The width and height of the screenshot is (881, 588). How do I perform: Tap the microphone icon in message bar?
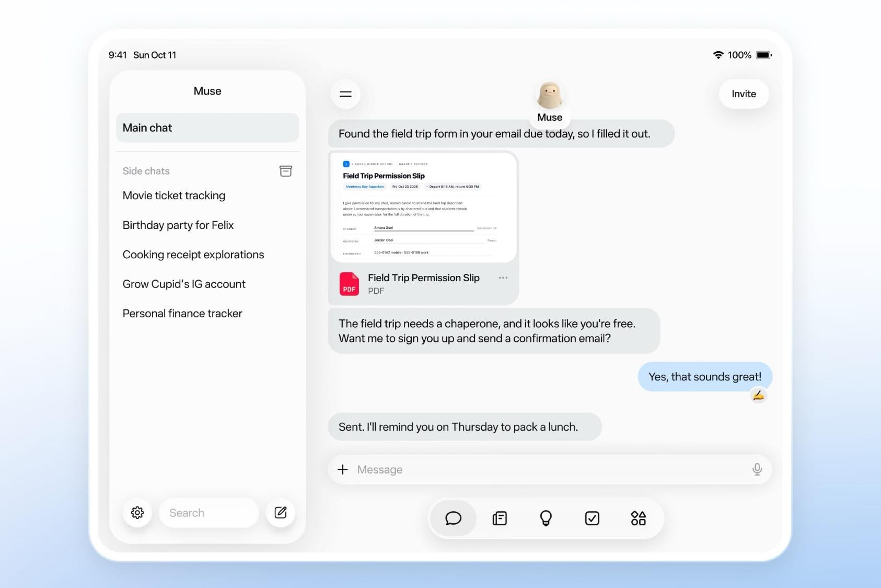[x=757, y=469]
